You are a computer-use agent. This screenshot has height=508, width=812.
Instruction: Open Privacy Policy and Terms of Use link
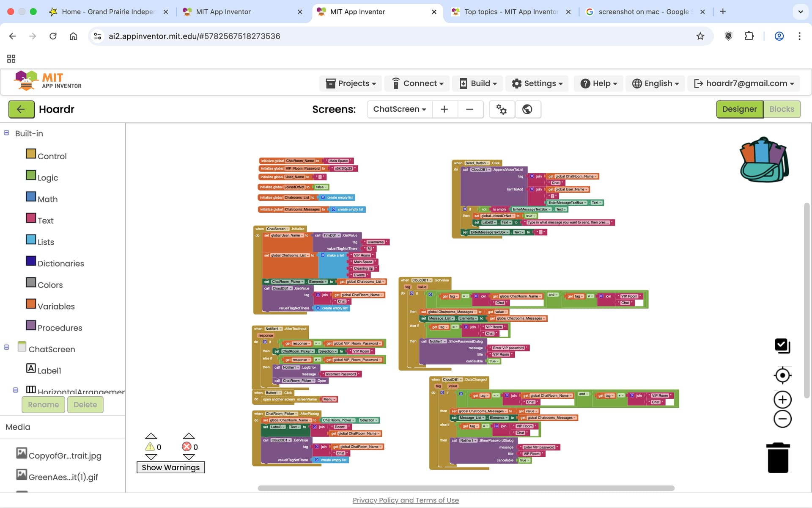coord(406,500)
